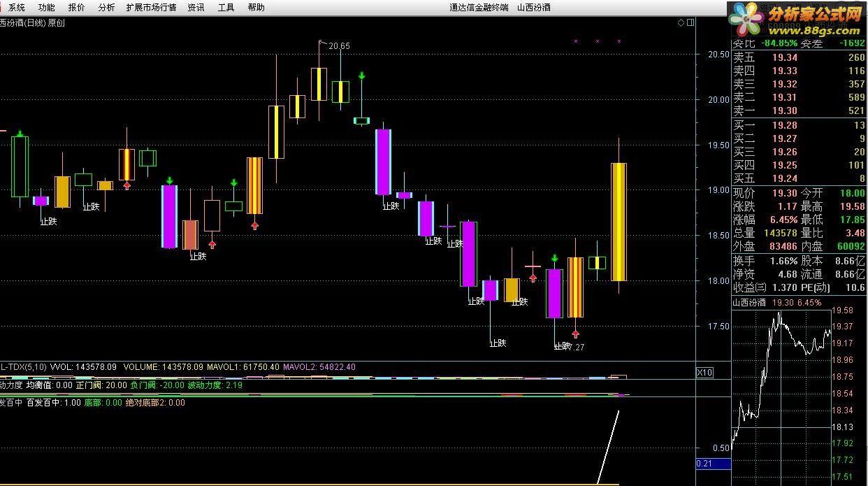
Task: Click the red up arrow below the .27 low
Action: tap(576, 334)
